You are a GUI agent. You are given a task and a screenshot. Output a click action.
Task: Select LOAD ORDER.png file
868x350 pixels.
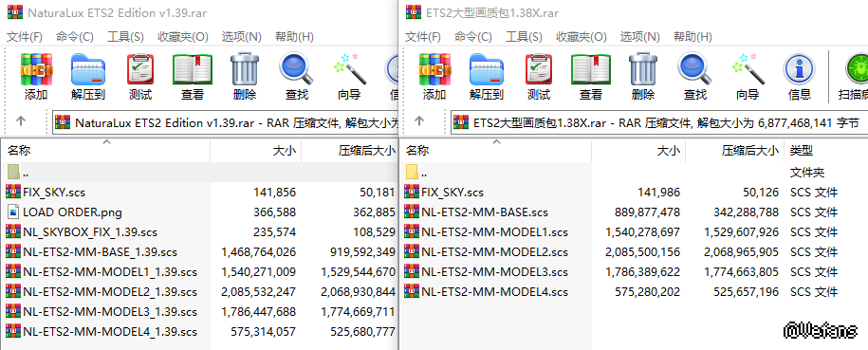(72, 212)
